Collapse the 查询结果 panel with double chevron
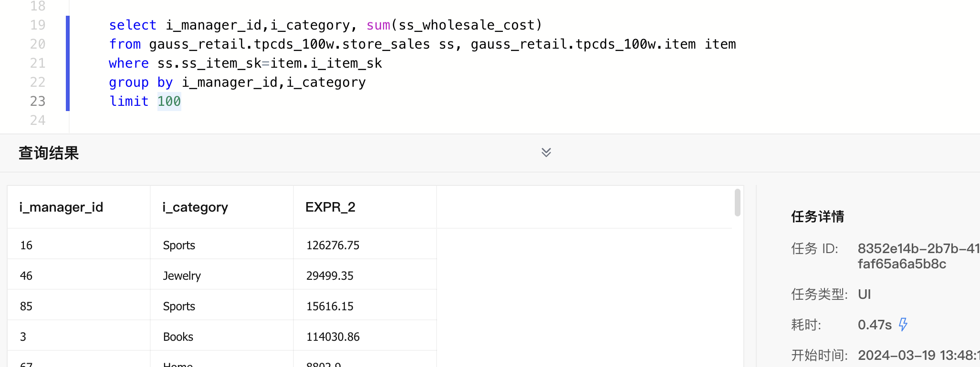The height and width of the screenshot is (367, 980). (x=546, y=153)
